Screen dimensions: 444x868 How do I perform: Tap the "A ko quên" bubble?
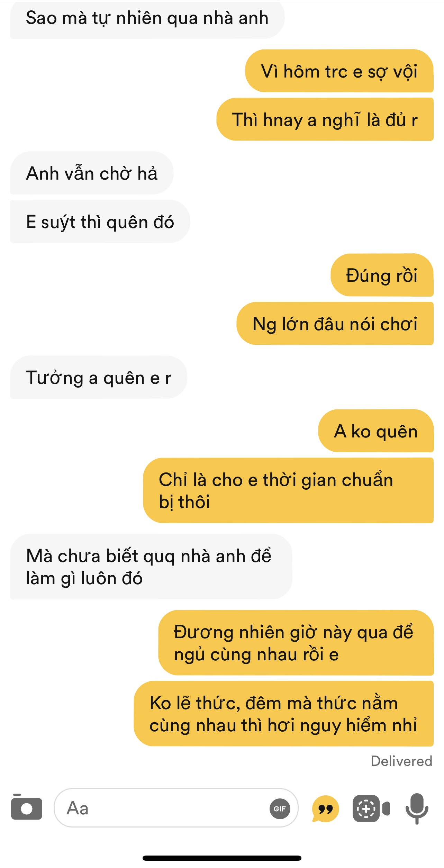tap(376, 431)
